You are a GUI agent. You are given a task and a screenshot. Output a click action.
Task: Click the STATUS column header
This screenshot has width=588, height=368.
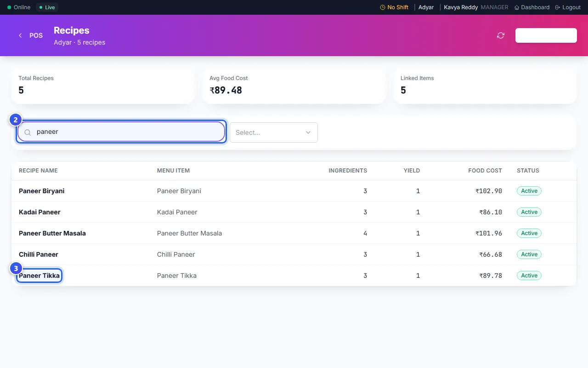click(528, 171)
